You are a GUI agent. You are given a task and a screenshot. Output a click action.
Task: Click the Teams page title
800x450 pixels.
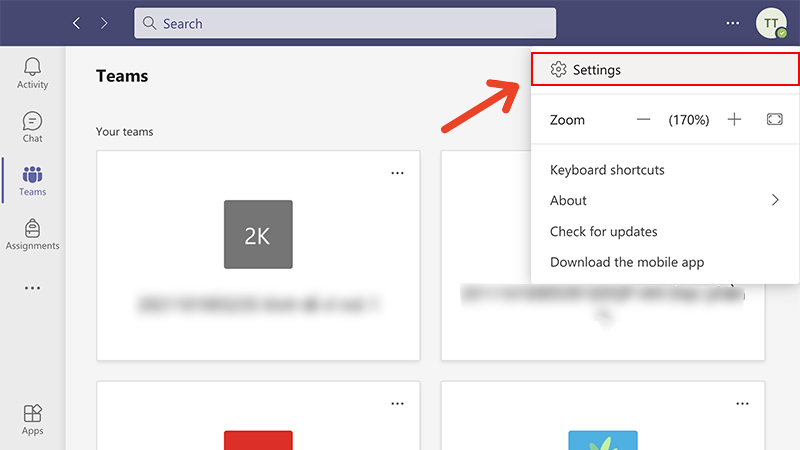[122, 76]
